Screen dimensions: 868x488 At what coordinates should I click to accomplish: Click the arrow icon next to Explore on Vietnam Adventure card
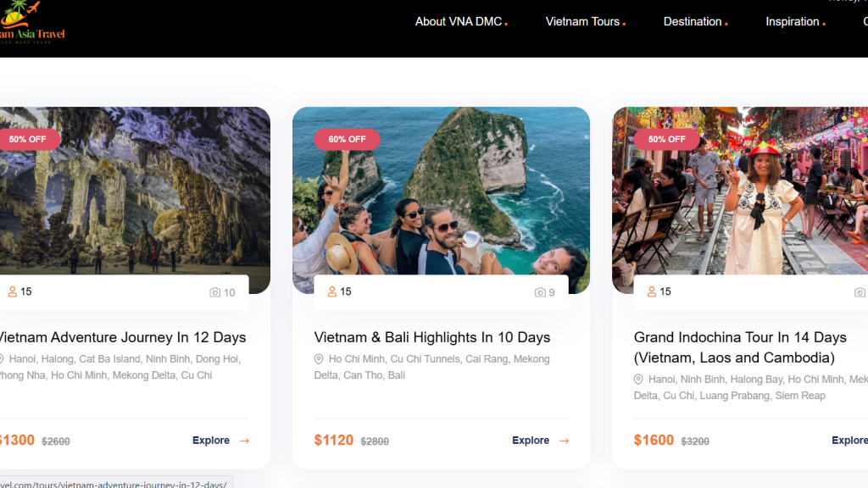pos(244,441)
